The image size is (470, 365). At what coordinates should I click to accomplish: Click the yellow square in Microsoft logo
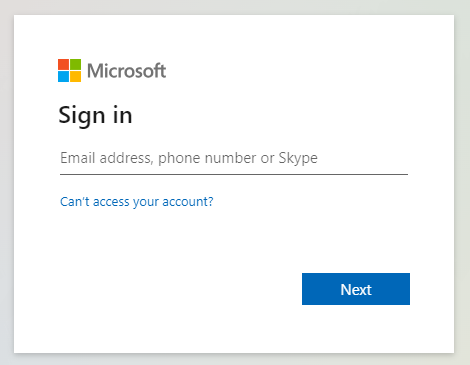tap(75, 76)
